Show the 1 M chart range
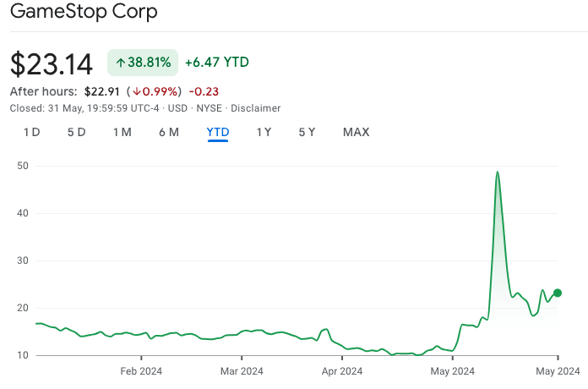The width and height of the screenshot is (588, 389). (122, 132)
